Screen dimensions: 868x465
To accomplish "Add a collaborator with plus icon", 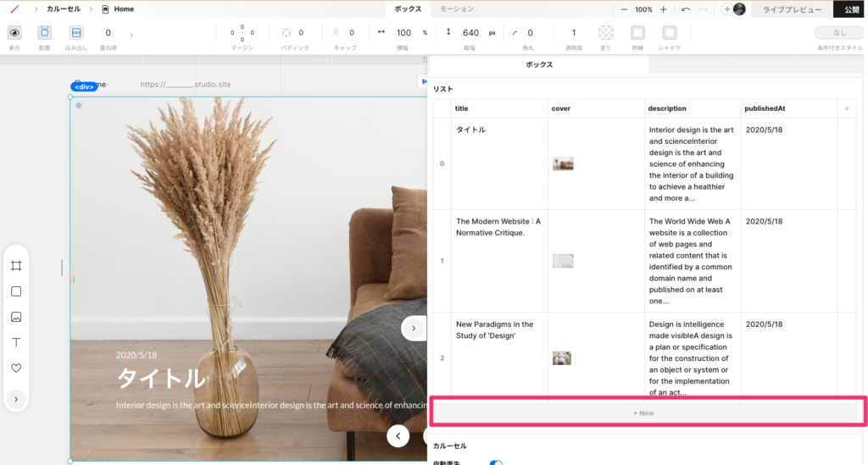I will pos(726,9).
